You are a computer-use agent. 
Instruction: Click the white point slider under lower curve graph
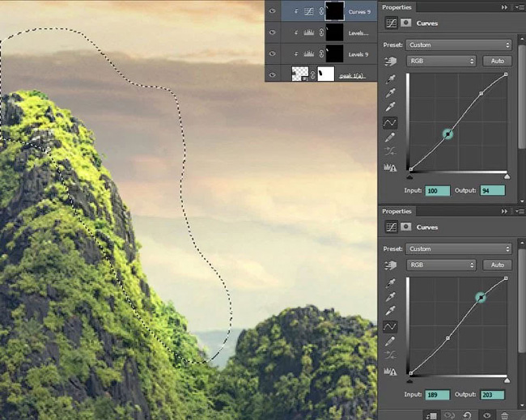point(507,380)
